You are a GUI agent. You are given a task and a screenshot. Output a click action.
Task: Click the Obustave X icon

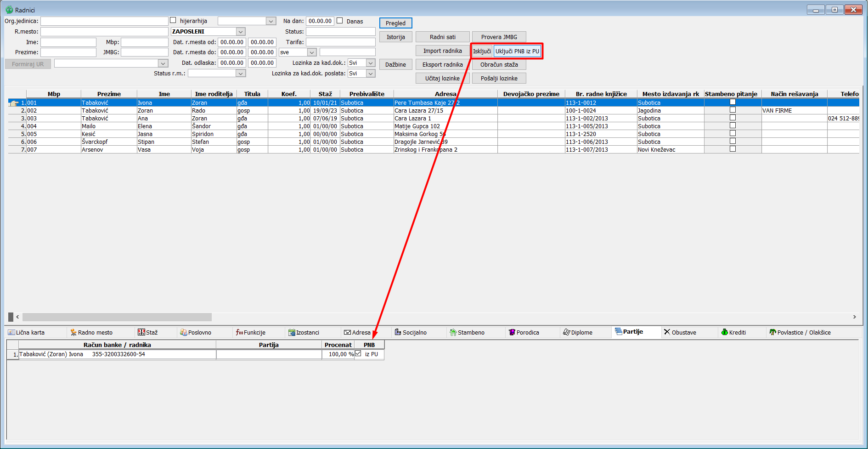point(667,332)
